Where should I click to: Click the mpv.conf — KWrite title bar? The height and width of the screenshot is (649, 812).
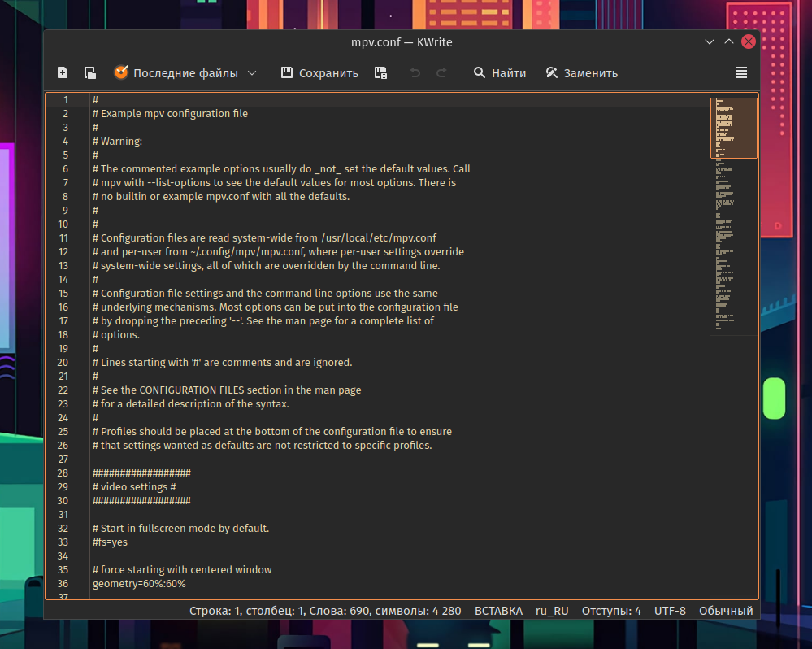(x=402, y=42)
